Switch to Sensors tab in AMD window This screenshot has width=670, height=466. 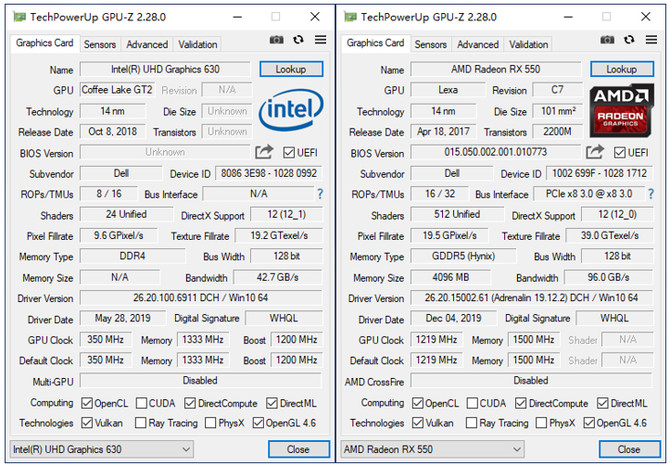point(430,44)
